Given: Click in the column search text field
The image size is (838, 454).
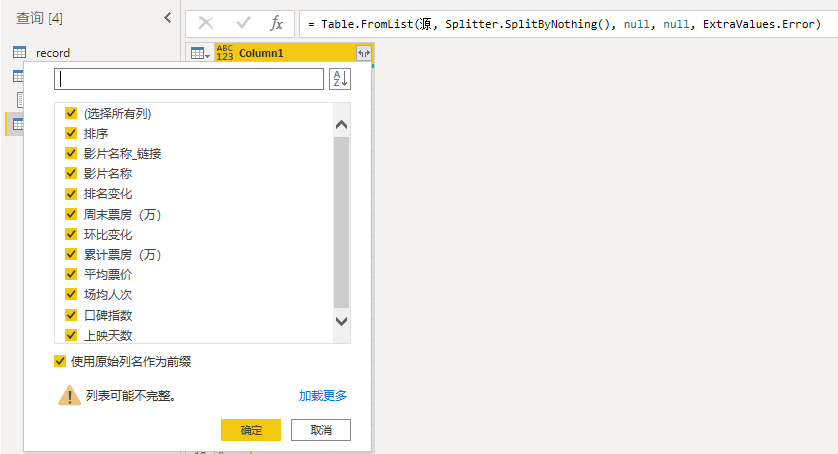Looking at the screenshot, I should (x=189, y=79).
